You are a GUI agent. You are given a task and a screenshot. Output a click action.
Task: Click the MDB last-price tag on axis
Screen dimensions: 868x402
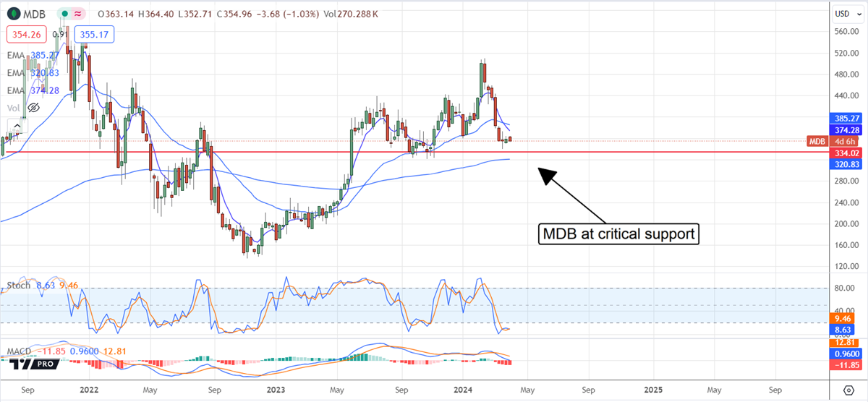click(x=817, y=142)
